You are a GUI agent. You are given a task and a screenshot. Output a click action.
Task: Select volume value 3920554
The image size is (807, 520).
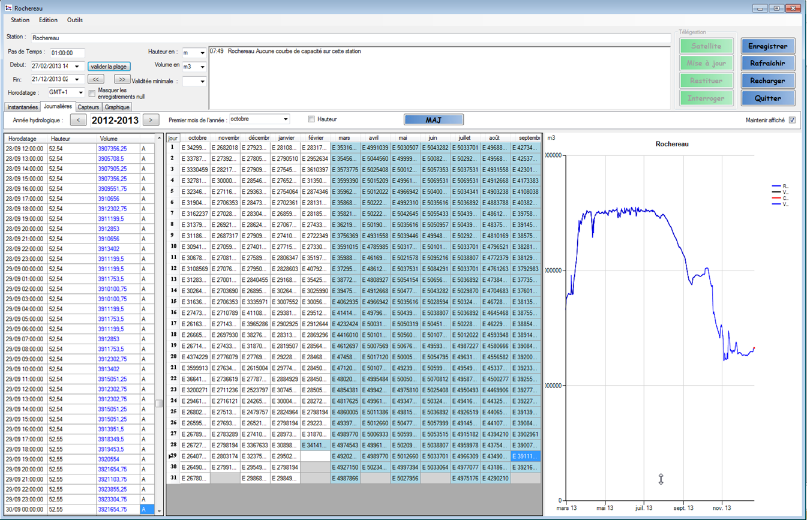point(118,460)
